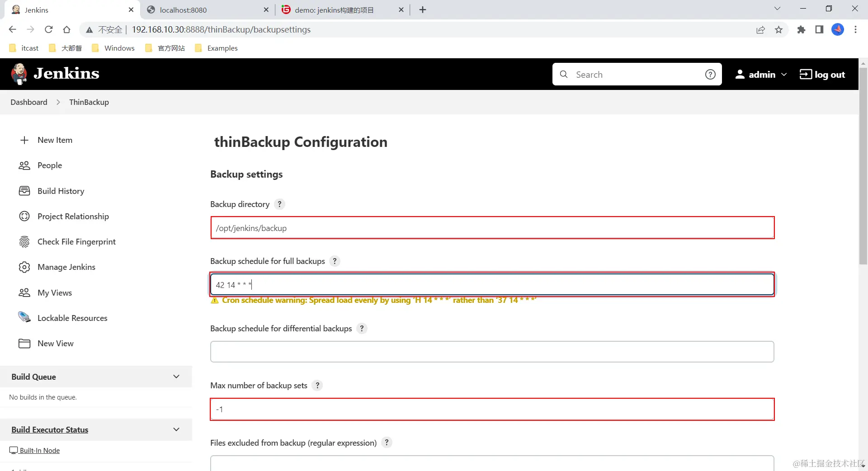Open the itcast bookmark folder

[x=24, y=48]
